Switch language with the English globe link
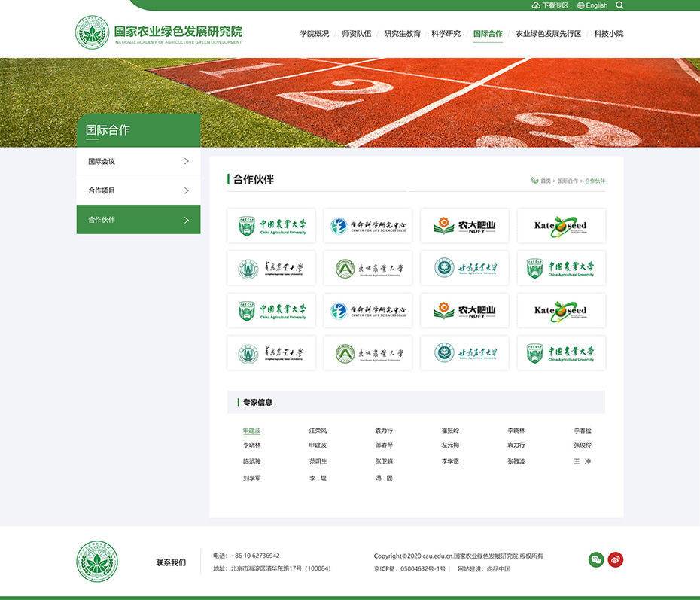This screenshot has height=600, width=700. (592, 5)
